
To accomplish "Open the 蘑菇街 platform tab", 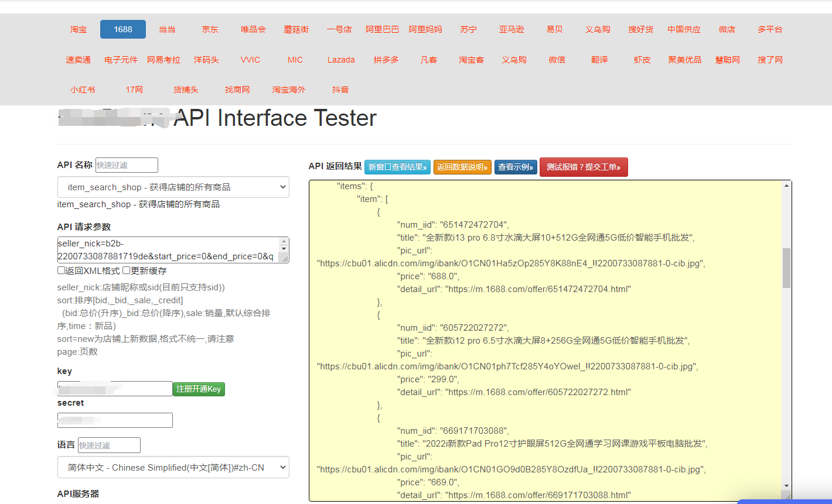I will click(x=296, y=29).
